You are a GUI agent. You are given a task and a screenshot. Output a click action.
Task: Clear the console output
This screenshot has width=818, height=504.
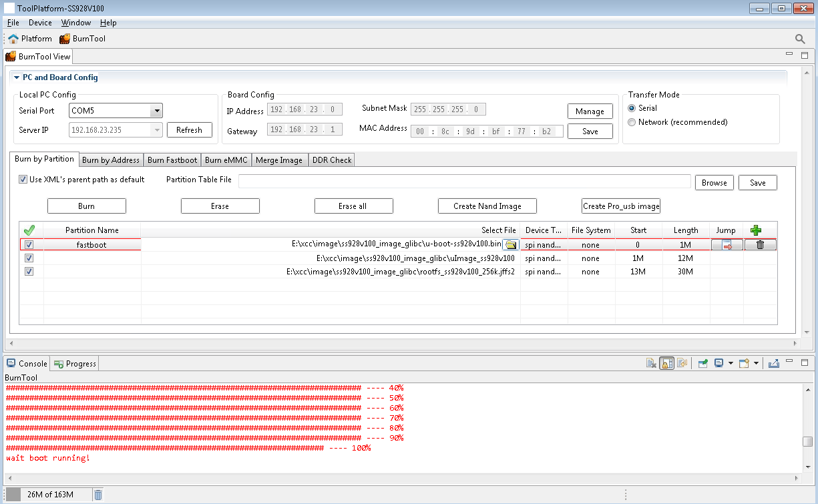click(x=651, y=363)
